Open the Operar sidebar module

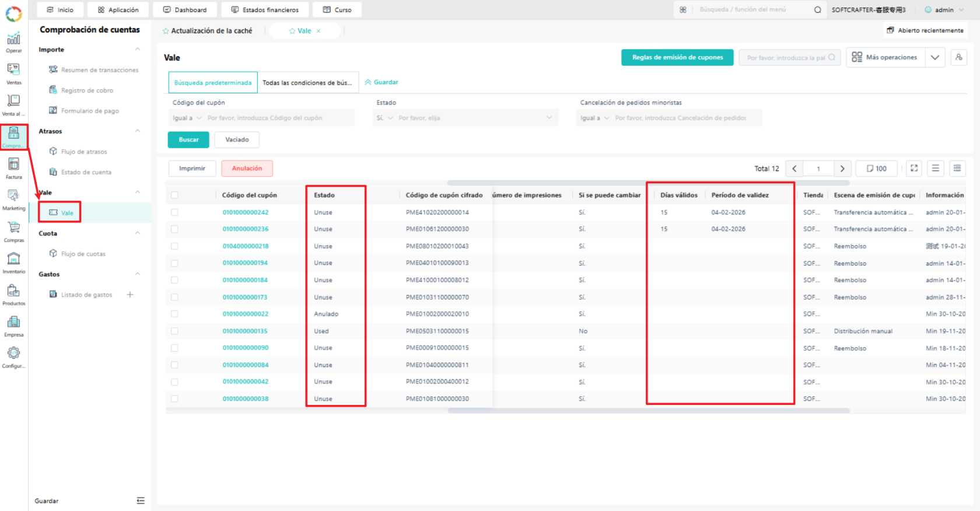[x=13, y=43]
